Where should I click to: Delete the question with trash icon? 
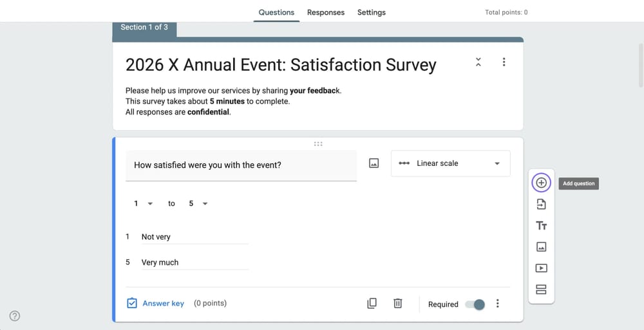[x=397, y=304]
